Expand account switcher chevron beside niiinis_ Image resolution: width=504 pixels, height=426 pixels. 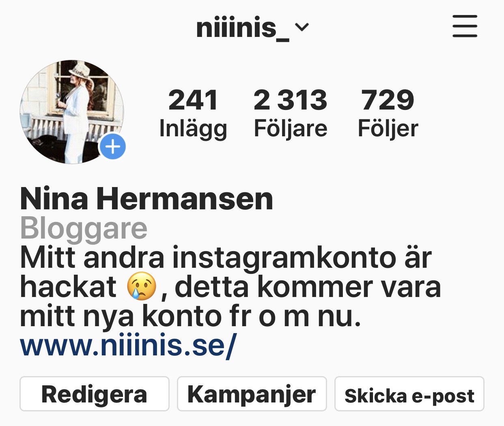point(302,28)
